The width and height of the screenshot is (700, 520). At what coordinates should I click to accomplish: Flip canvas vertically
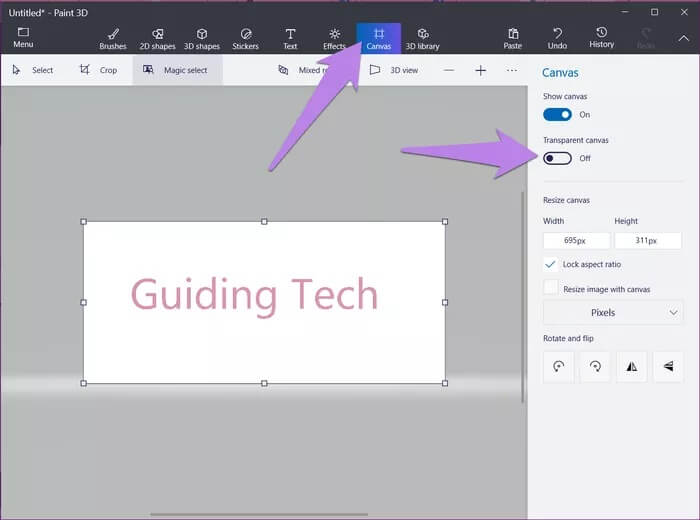point(668,366)
